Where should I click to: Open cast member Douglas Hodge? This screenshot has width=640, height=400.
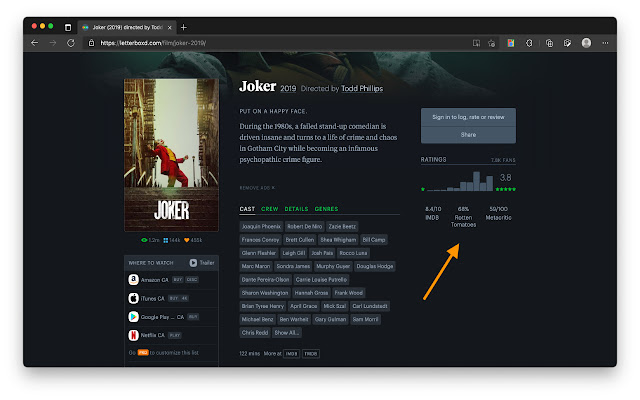pos(375,266)
